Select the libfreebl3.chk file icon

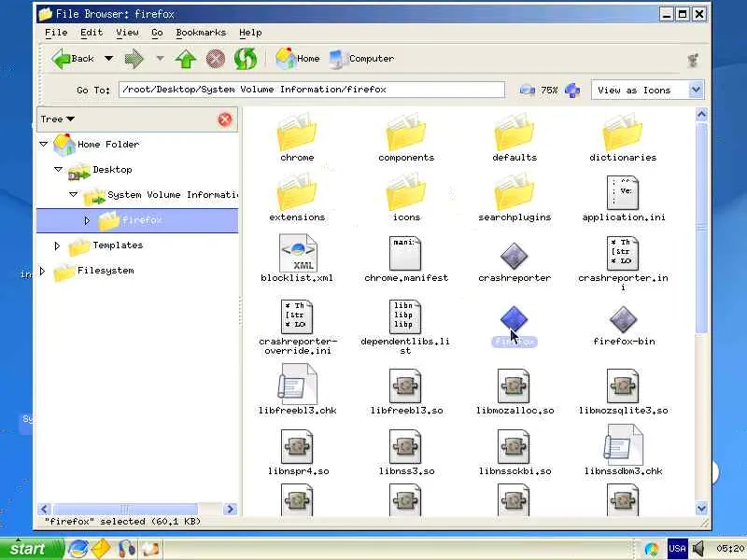tap(298, 384)
